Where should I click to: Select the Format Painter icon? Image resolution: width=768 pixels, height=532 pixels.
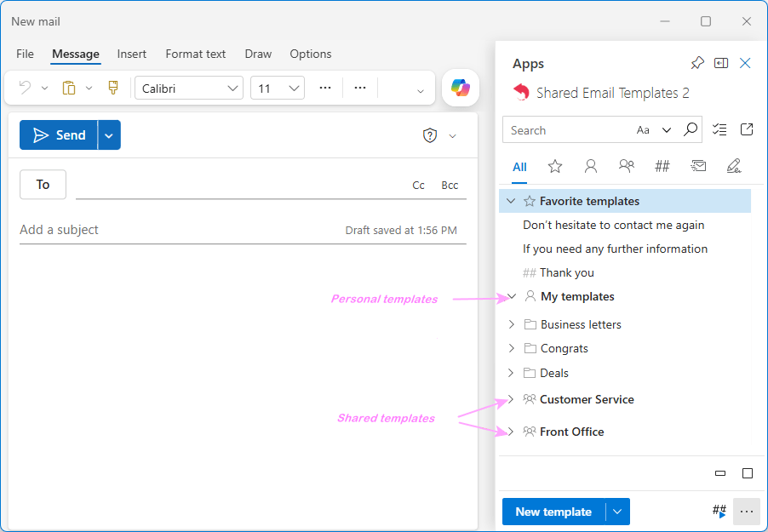click(x=113, y=88)
